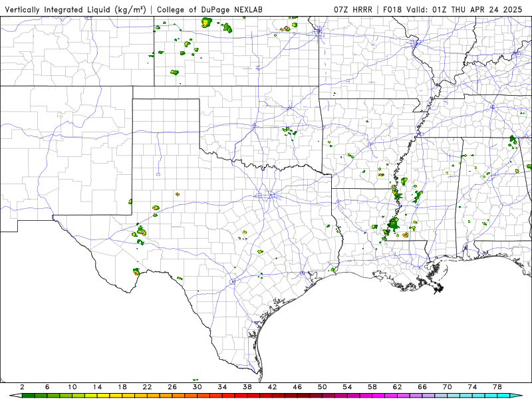Click the legend value label "10"
The image size is (532, 399).
click(72, 387)
